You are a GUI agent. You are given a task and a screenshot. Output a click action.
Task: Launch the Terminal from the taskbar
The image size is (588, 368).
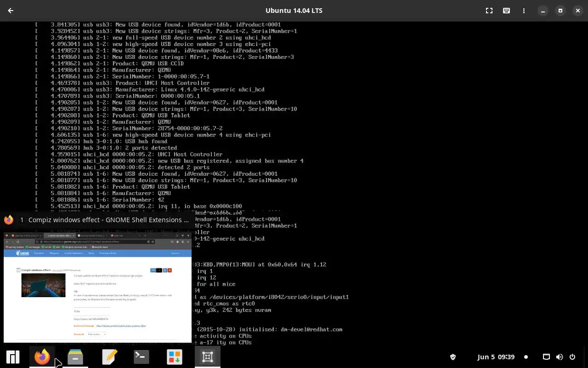pos(141,357)
